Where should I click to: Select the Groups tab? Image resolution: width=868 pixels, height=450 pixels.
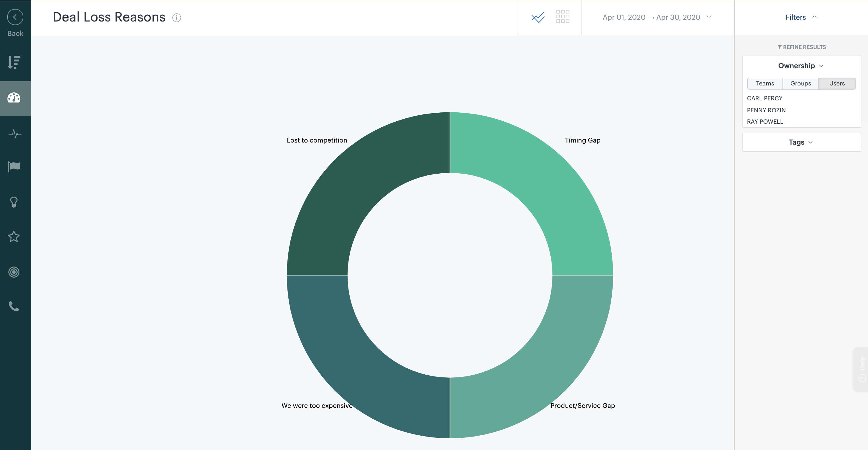[801, 83]
